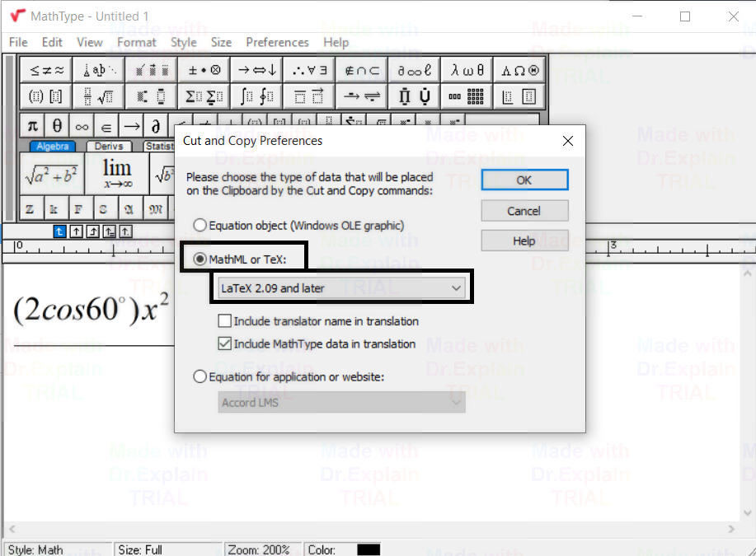Select the relational-aligned tab stop
The height and width of the screenshot is (556, 756).
pos(110,231)
